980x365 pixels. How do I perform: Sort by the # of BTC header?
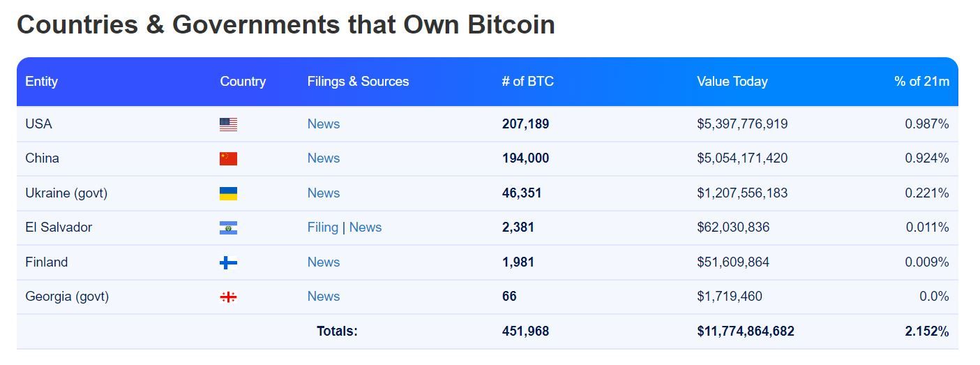528,81
